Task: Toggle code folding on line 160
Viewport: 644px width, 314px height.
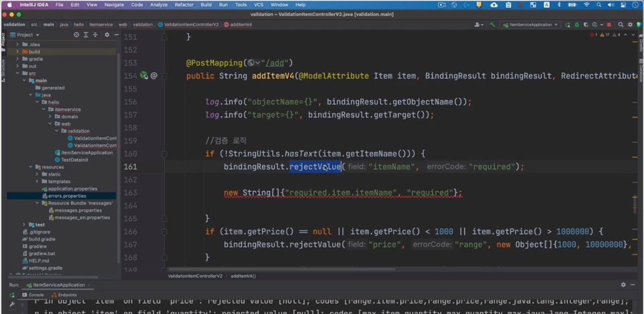Action: (x=164, y=154)
